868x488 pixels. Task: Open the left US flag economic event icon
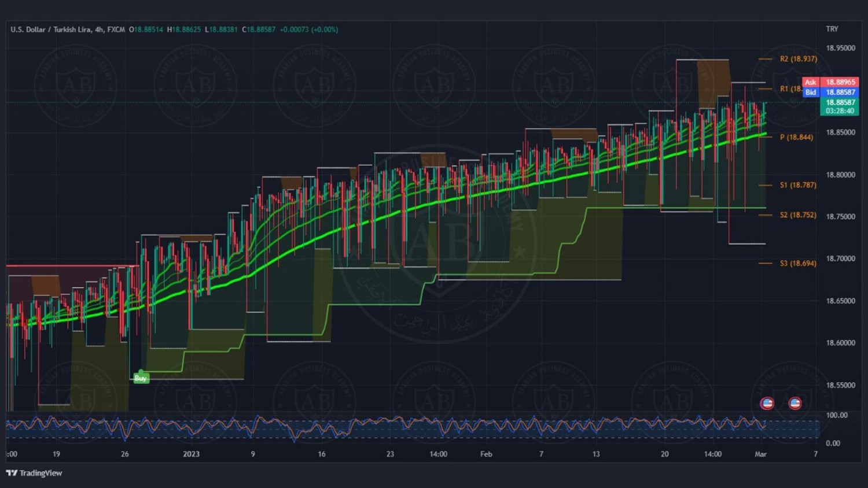[767, 403]
